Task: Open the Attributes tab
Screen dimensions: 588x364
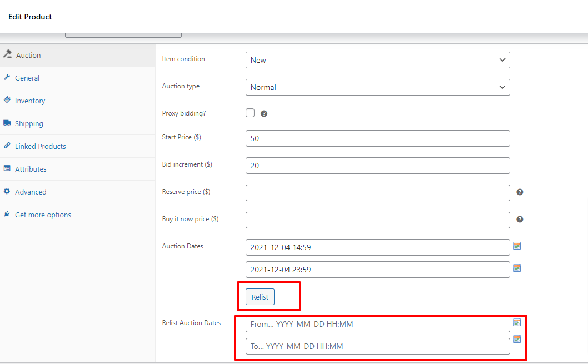Action: click(x=31, y=169)
